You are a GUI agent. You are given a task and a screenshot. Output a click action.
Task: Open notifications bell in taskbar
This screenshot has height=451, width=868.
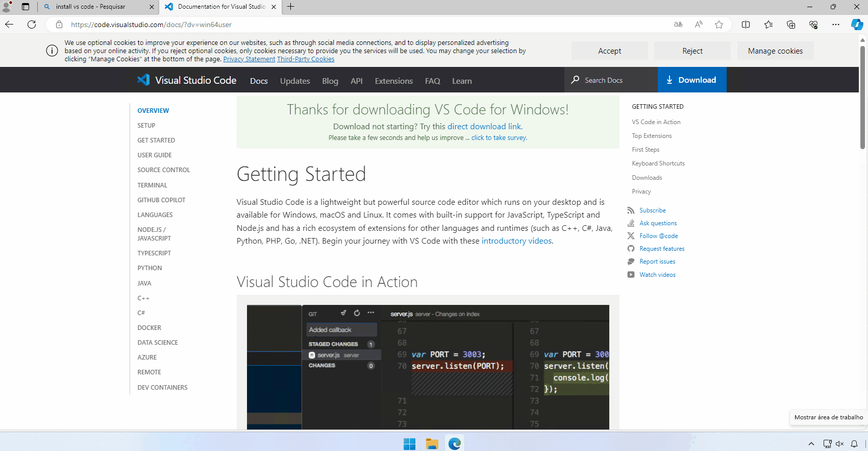(854, 444)
